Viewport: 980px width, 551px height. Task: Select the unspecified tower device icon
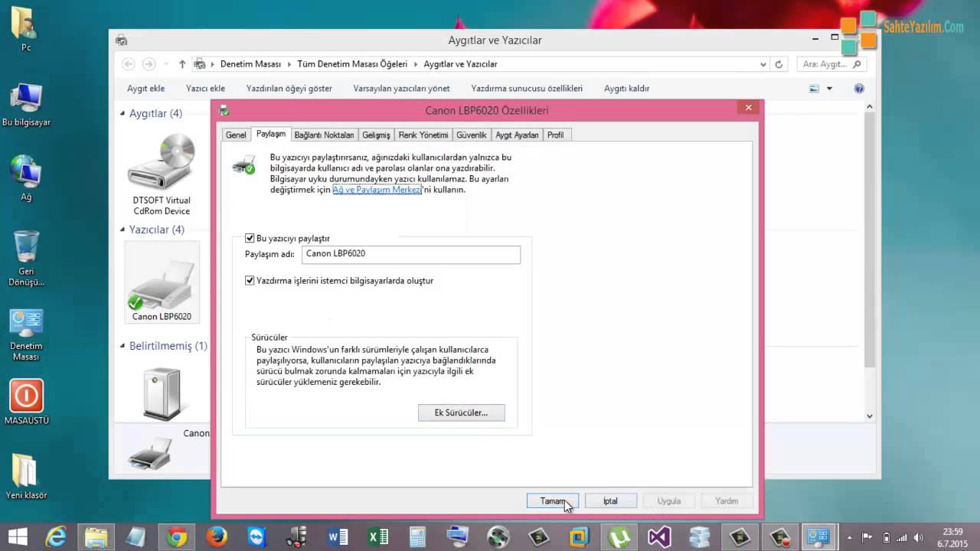coord(162,393)
